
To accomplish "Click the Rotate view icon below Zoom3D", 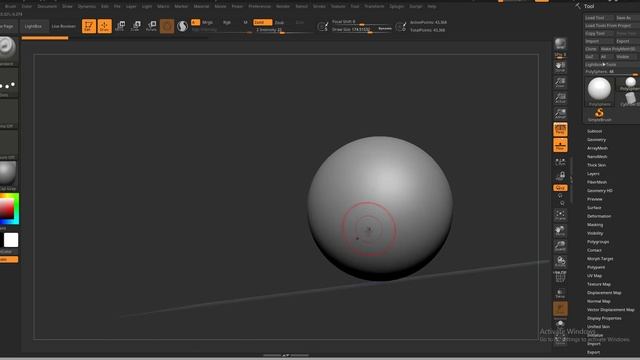I will coord(560,261).
